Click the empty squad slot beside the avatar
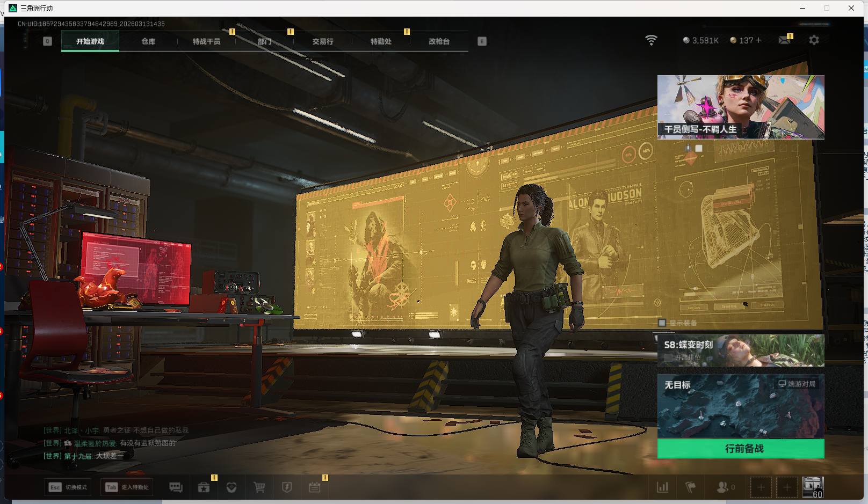This screenshot has width=868, height=504. (787, 487)
